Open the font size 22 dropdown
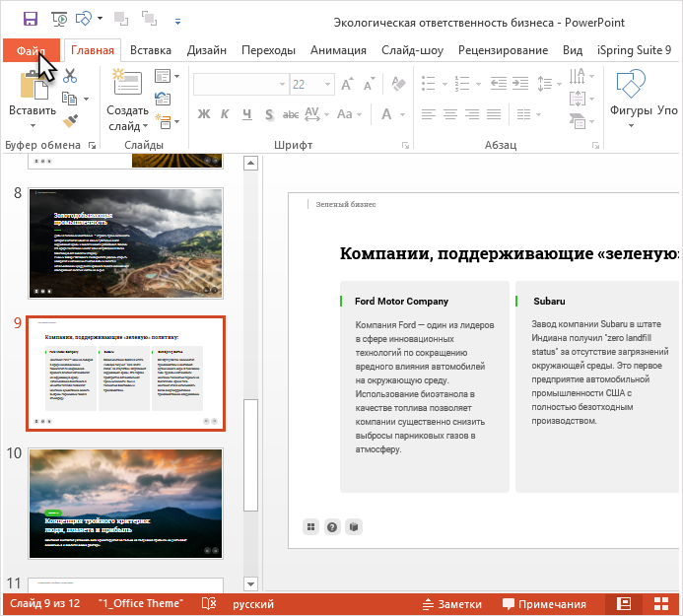The width and height of the screenshot is (683, 616). coord(327,84)
